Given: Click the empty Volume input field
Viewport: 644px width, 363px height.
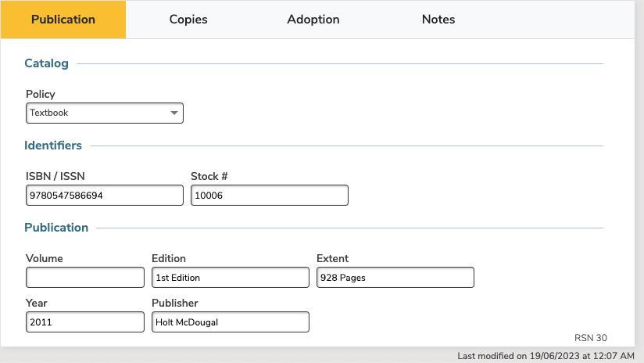Looking at the screenshot, I should tap(85, 278).
